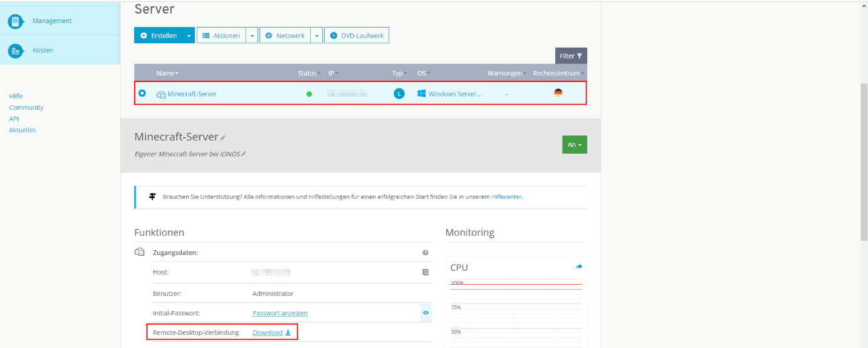Click the L type badge

click(x=399, y=94)
